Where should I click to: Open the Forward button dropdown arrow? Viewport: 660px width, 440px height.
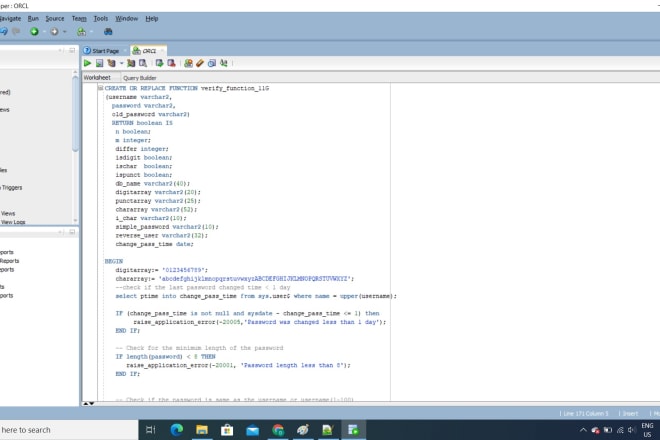pos(66,31)
